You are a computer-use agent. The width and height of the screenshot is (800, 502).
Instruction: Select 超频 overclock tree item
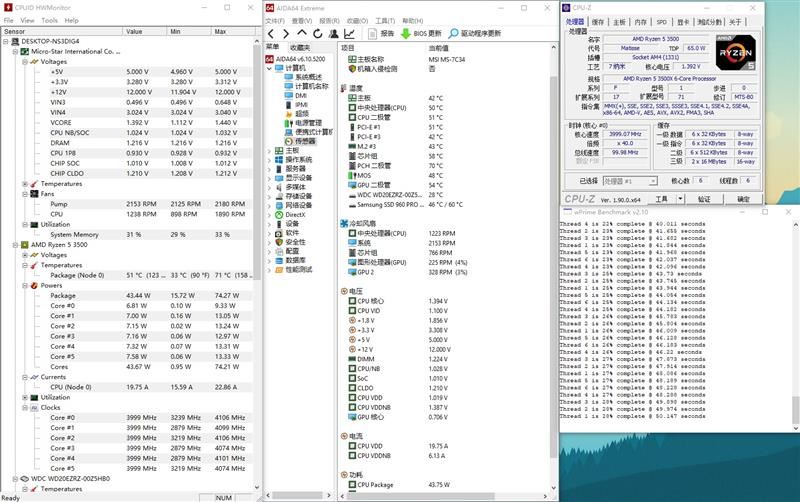tap(302, 114)
